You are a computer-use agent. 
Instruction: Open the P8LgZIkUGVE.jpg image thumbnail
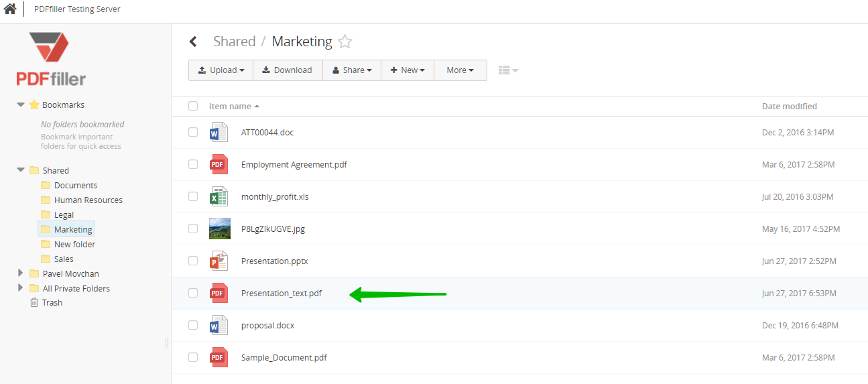pyautogui.click(x=219, y=229)
